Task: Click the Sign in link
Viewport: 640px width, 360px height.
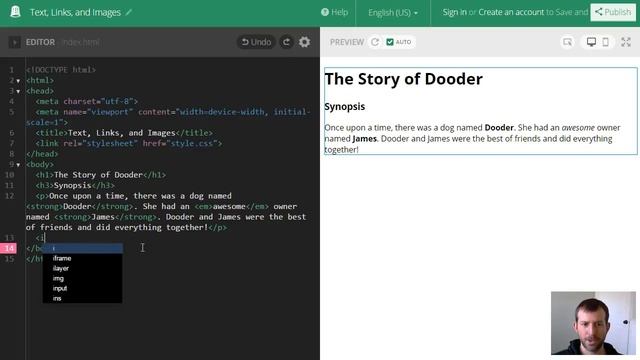Action: [x=454, y=12]
